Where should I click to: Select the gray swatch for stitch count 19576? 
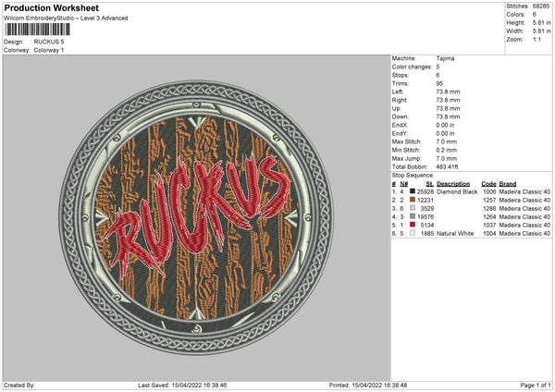411,216
